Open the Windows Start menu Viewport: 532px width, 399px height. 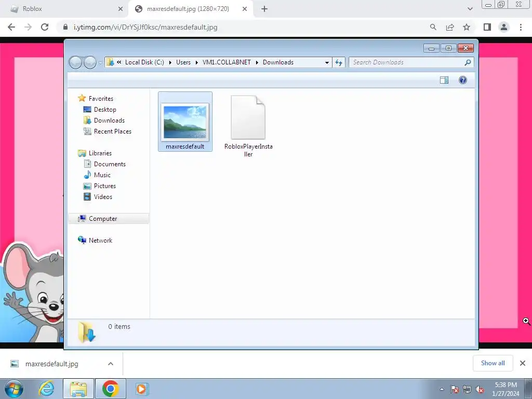(14, 389)
